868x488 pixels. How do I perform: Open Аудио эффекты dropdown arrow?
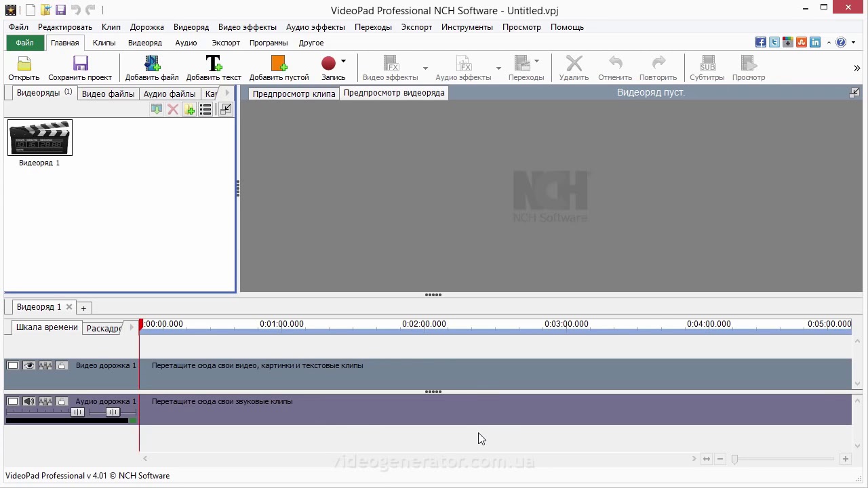point(498,68)
